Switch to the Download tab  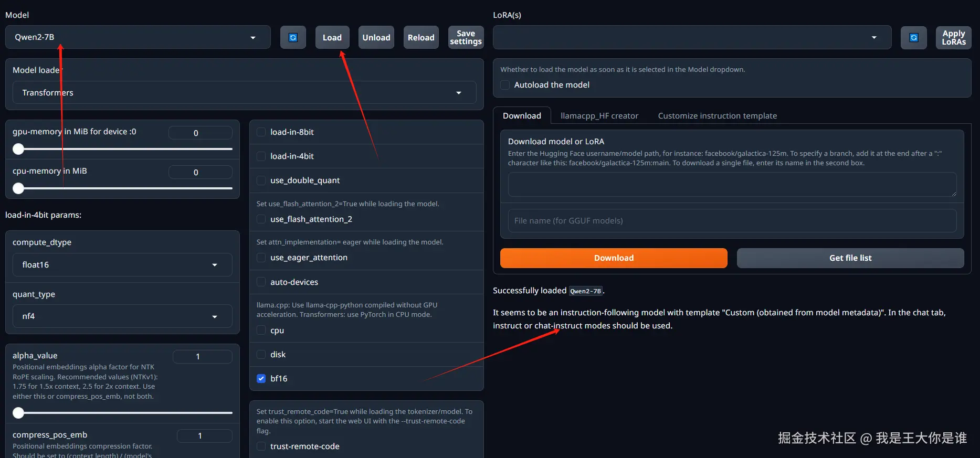[x=522, y=116]
